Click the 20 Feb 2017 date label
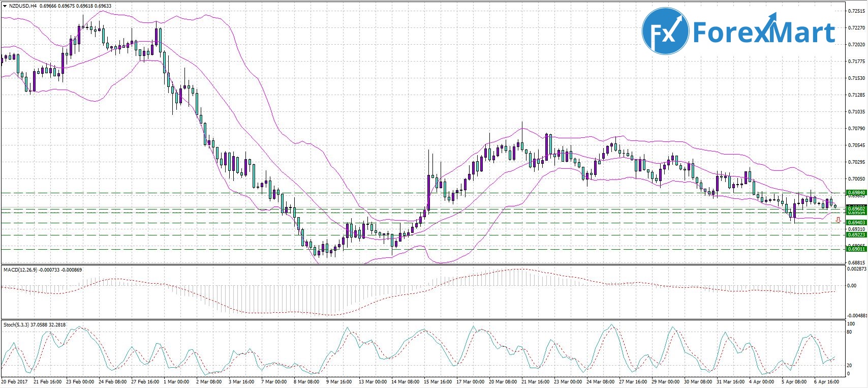The height and width of the screenshot is (388, 868). [x=15, y=381]
